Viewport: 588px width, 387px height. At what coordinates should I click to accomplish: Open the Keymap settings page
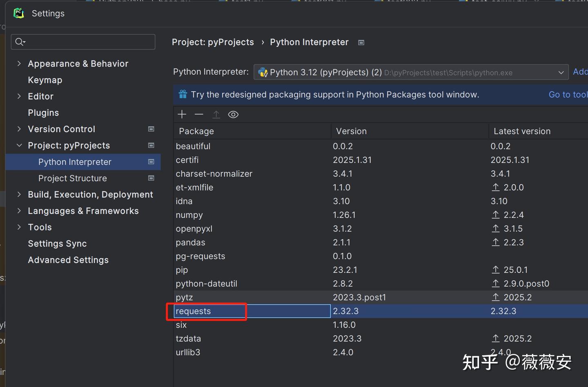pyautogui.click(x=45, y=80)
